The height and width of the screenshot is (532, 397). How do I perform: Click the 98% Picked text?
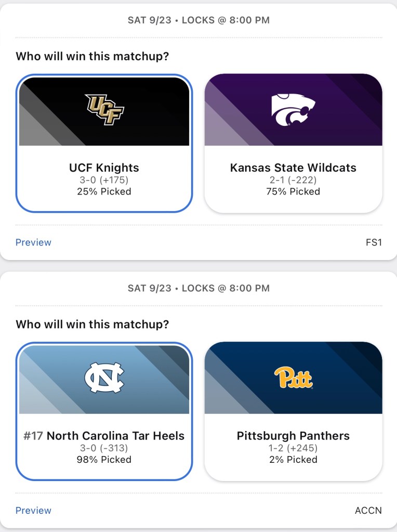click(x=104, y=459)
